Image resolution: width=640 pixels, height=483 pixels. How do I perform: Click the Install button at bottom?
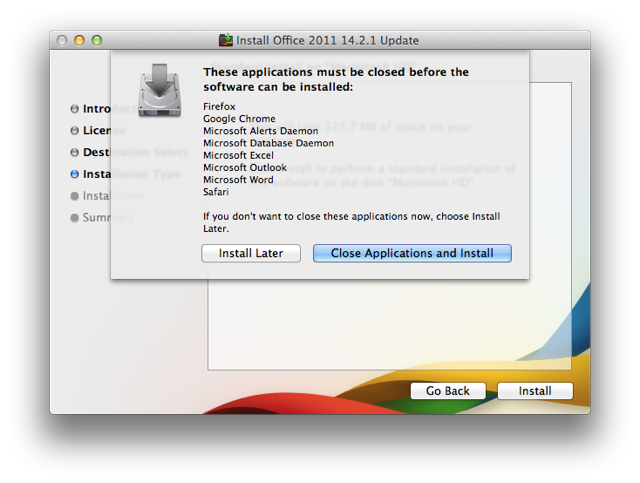coord(535,391)
